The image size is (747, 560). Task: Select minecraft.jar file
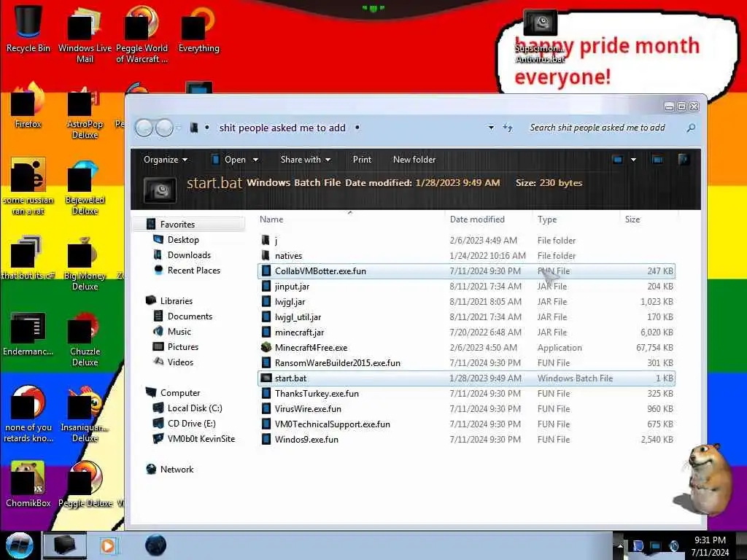[466, 332]
